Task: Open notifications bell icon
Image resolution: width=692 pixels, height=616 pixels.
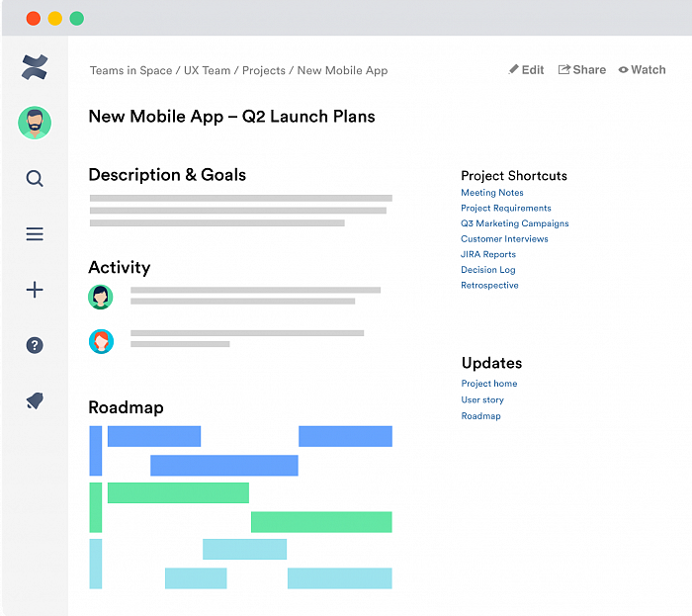Action: coord(35,400)
